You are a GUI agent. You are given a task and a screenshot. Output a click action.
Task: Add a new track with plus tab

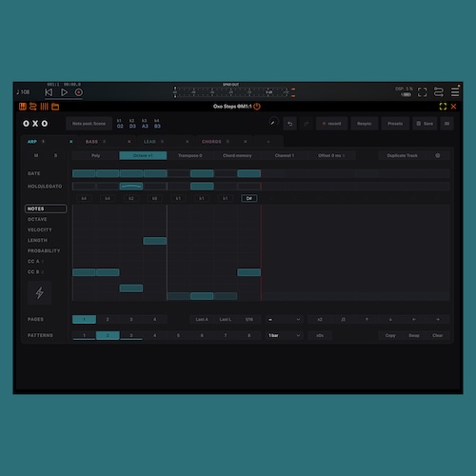click(x=268, y=142)
